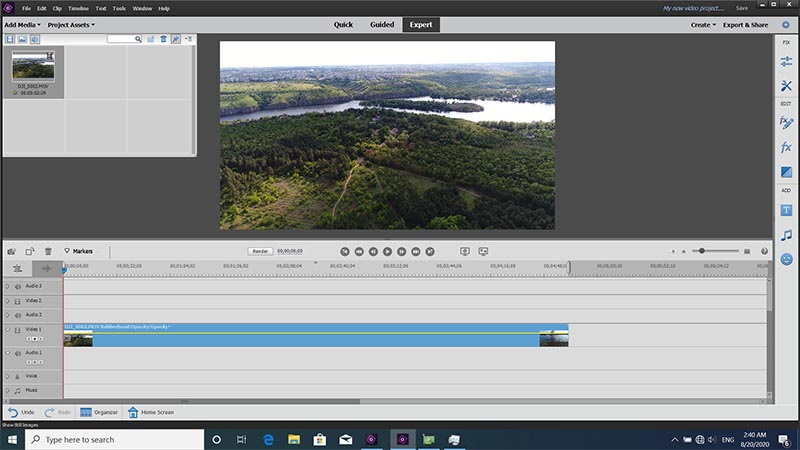Click the rotate clip icon in timeline toolbar

[30, 251]
